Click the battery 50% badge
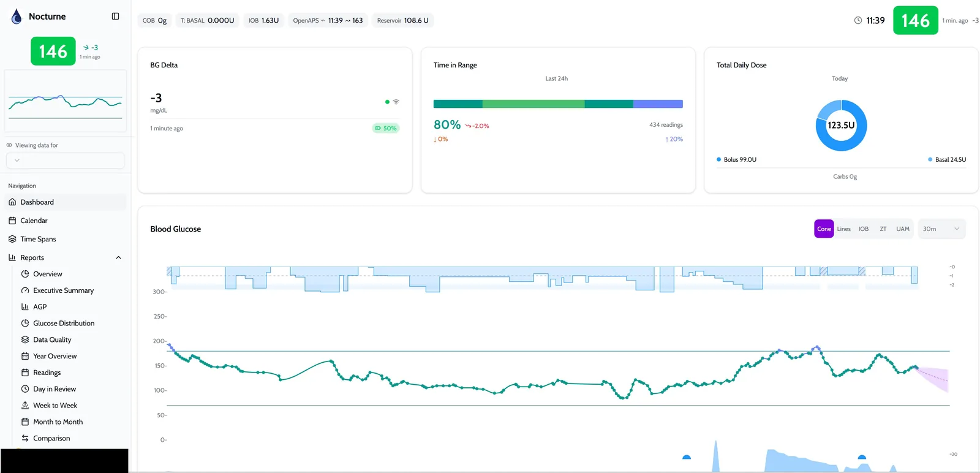The height and width of the screenshot is (473, 980). 386,128
